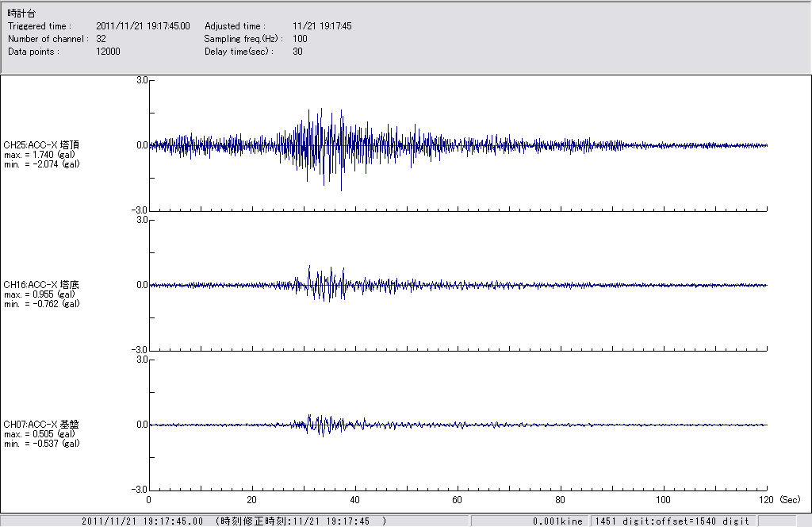
Task: Click the 60 second mark on time axis
Action: click(458, 500)
